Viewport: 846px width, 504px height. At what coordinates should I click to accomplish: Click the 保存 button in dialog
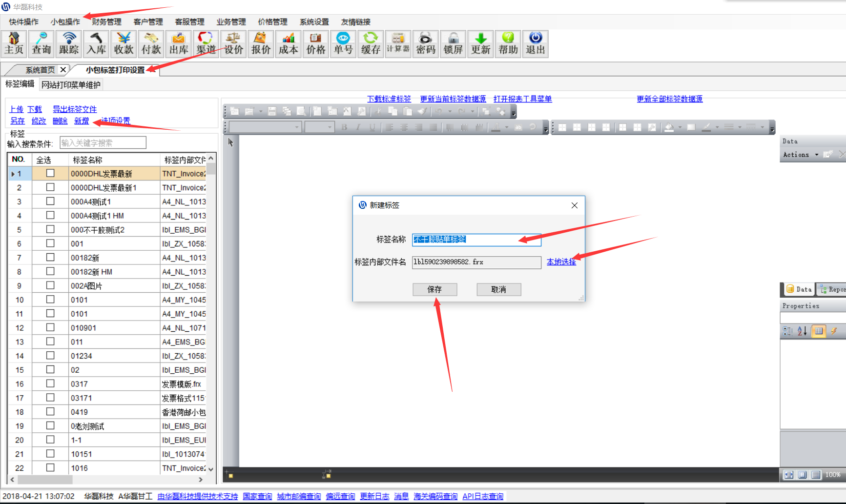[434, 289]
